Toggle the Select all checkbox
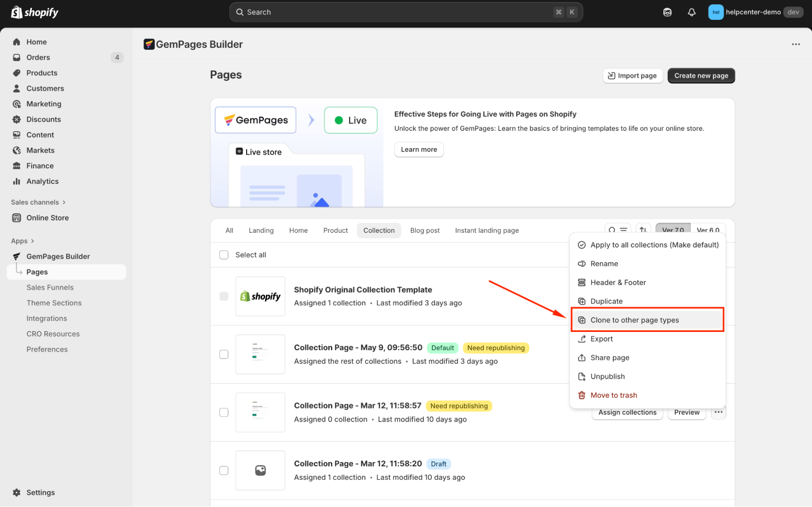Viewport: 812px width, 507px height. tap(224, 255)
